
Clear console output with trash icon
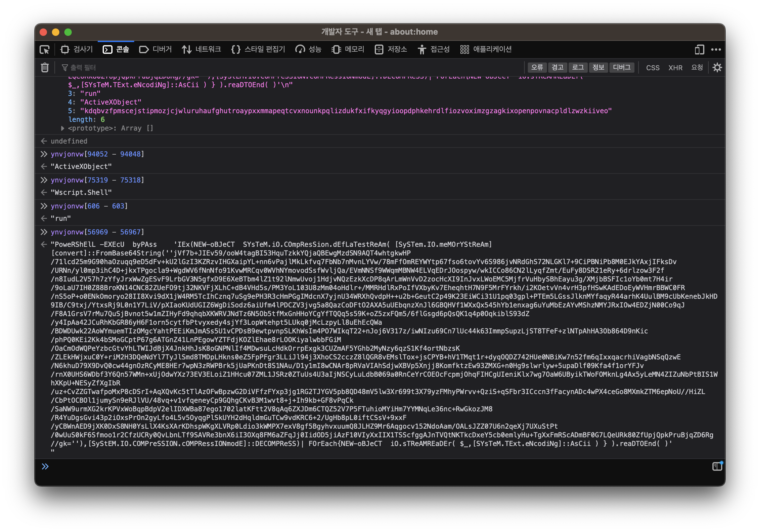point(45,67)
